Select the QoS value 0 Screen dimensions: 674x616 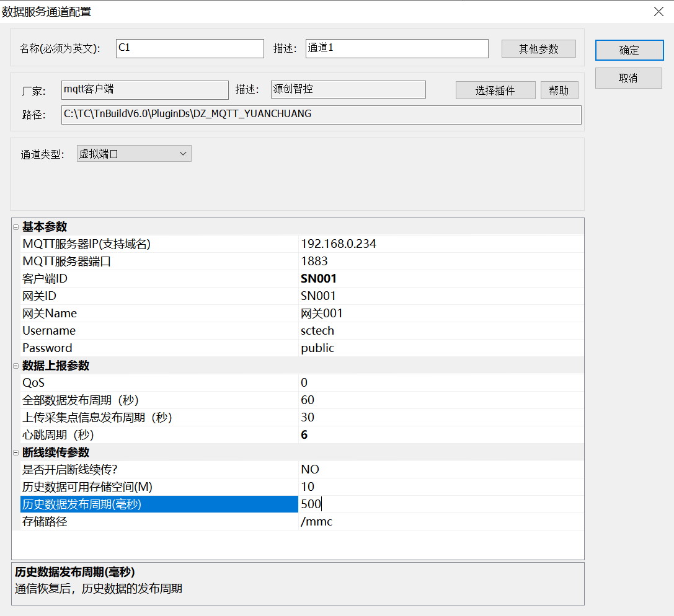pyautogui.click(x=441, y=383)
